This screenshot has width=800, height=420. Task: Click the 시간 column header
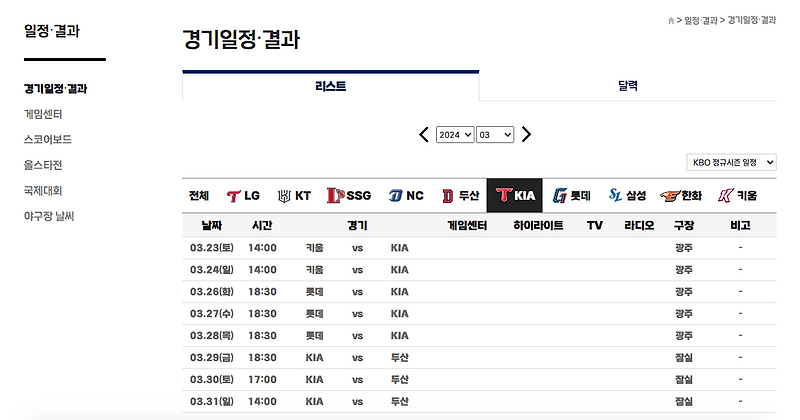tap(262, 225)
